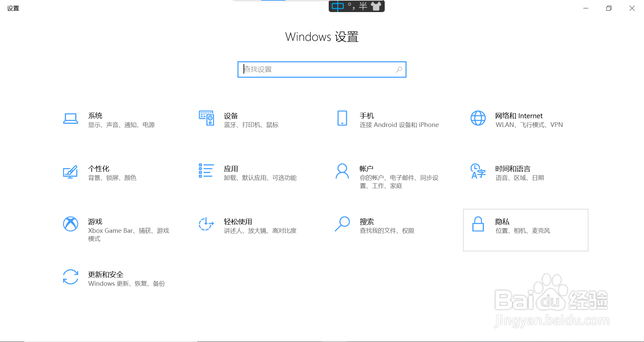Click the IME soft keyboard skin icon
Image resolution: width=644 pixels, height=342 pixels.
coord(377,6)
